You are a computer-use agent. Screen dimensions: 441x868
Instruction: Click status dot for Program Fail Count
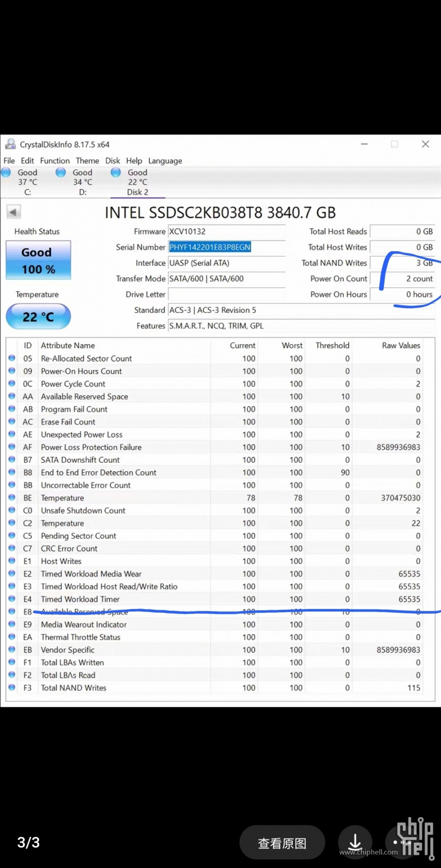point(12,409)
